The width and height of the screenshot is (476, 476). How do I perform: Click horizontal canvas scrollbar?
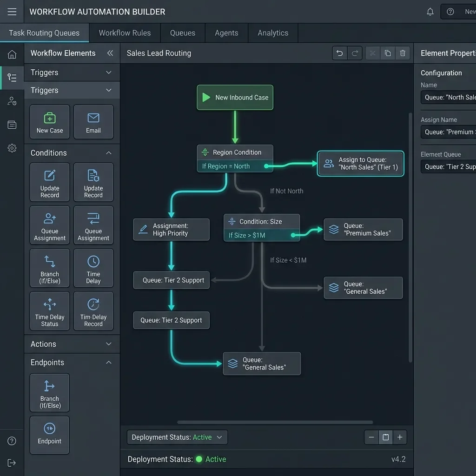click(x=275, y=422)
